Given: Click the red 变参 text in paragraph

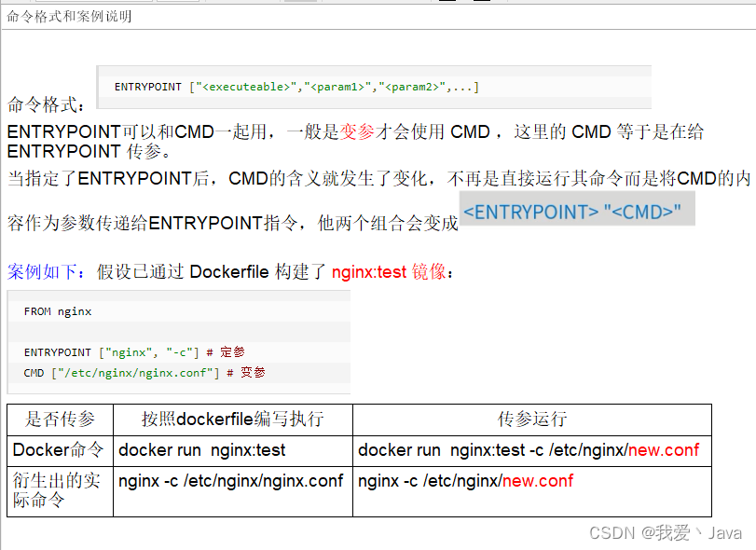Looking at the screenshot, I should [x=357, y=131].
